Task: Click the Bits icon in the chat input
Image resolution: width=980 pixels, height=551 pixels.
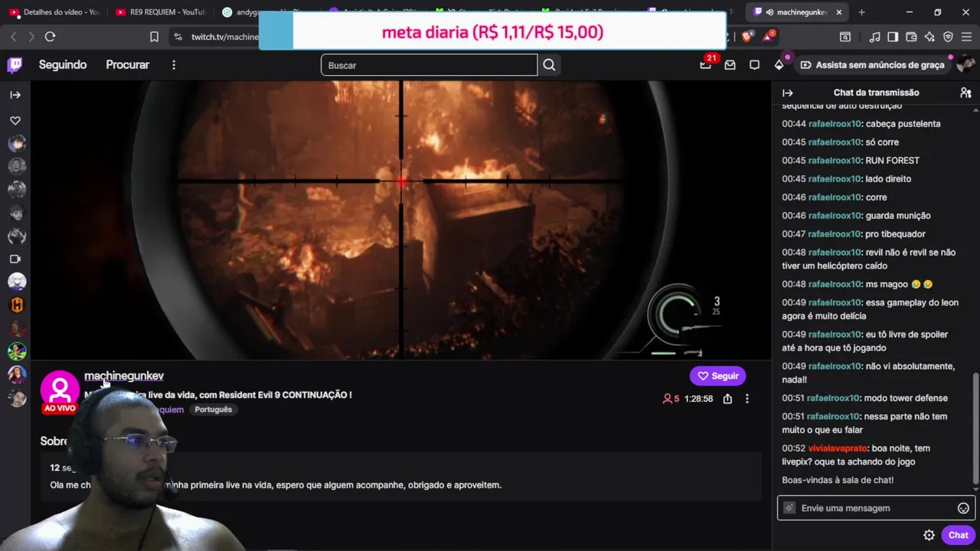Action: [789, 508]
